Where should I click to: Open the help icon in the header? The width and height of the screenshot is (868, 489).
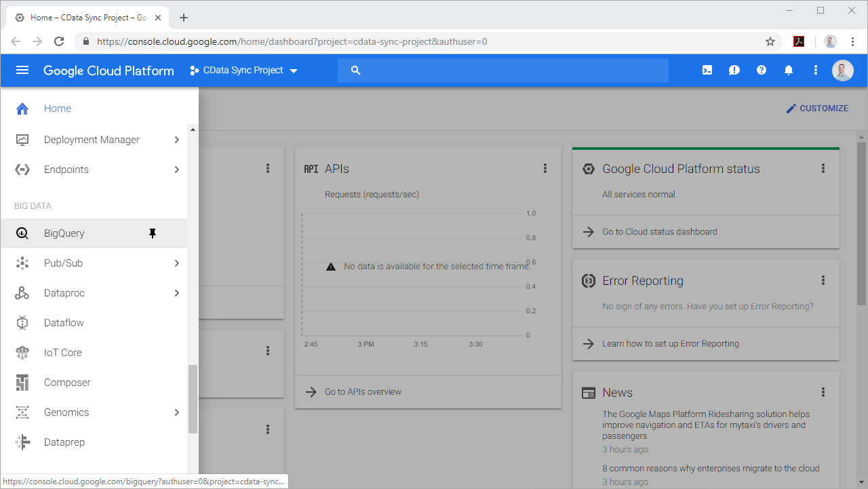(x=761, y=70)
